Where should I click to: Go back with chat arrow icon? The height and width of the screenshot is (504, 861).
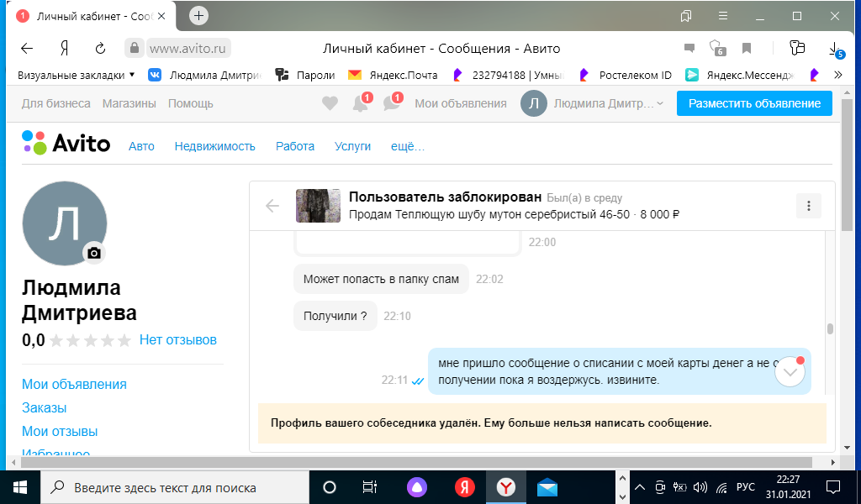[272, 206]
